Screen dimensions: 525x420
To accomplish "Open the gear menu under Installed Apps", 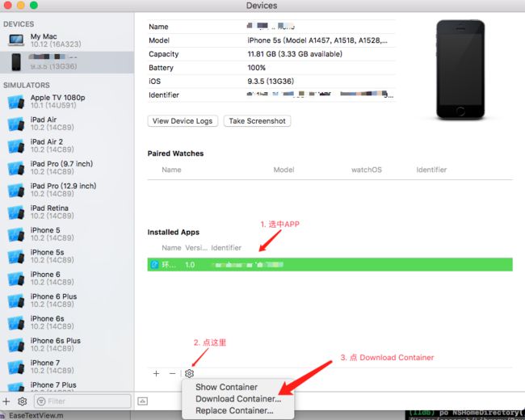I will 189,373.
